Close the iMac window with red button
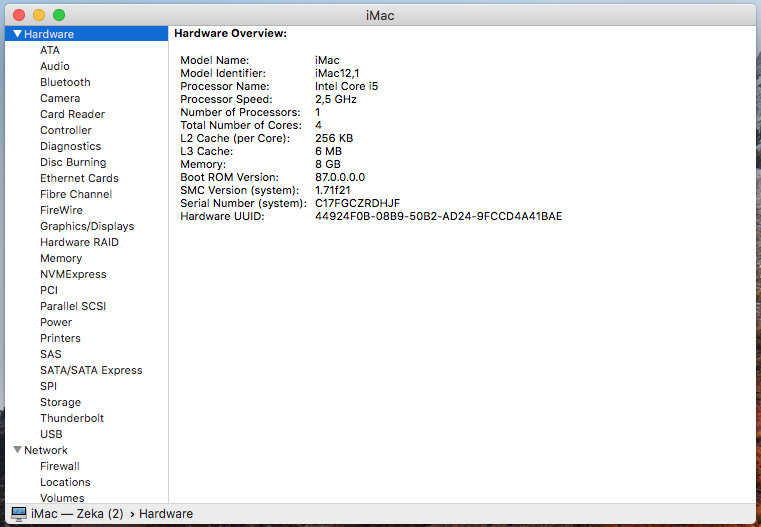 click(x=19, y=15)
